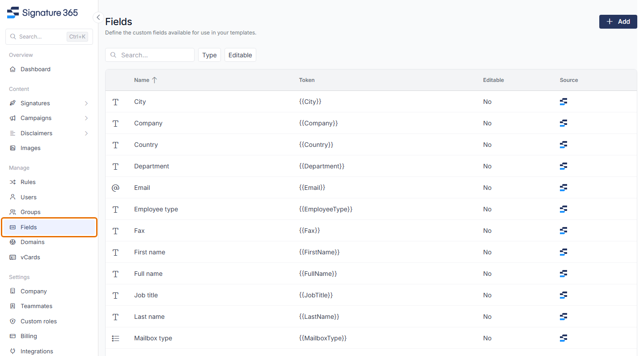
Task: Click the Token column header
Action: (307, 80)
